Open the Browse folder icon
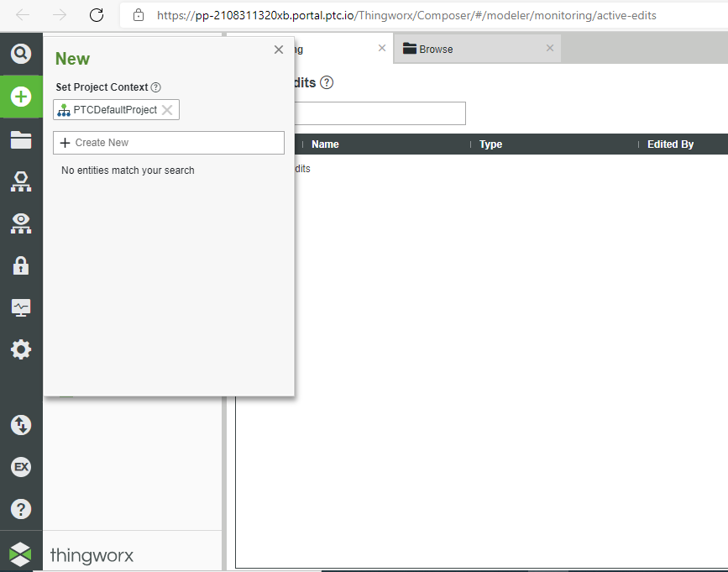The image size is (728, 572). 20,139
